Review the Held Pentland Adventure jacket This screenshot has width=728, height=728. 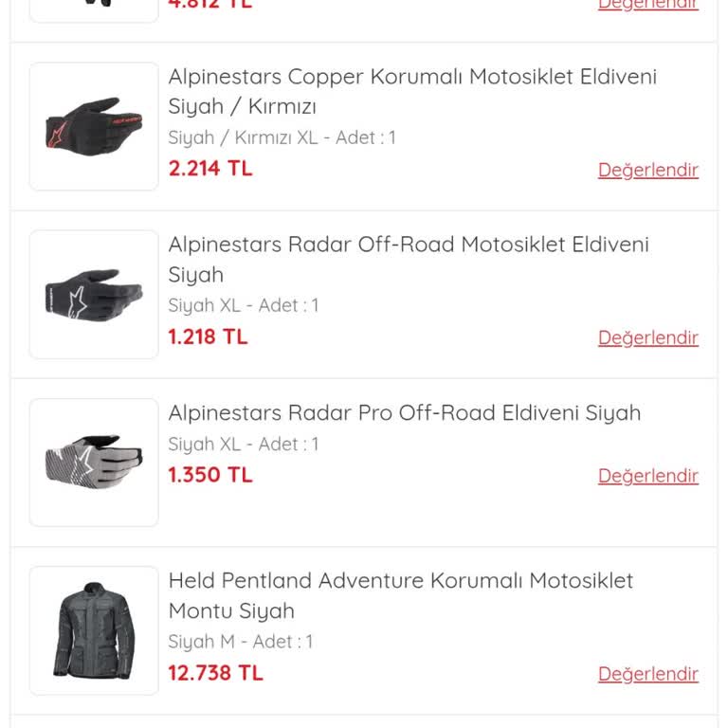click(647, 674)
